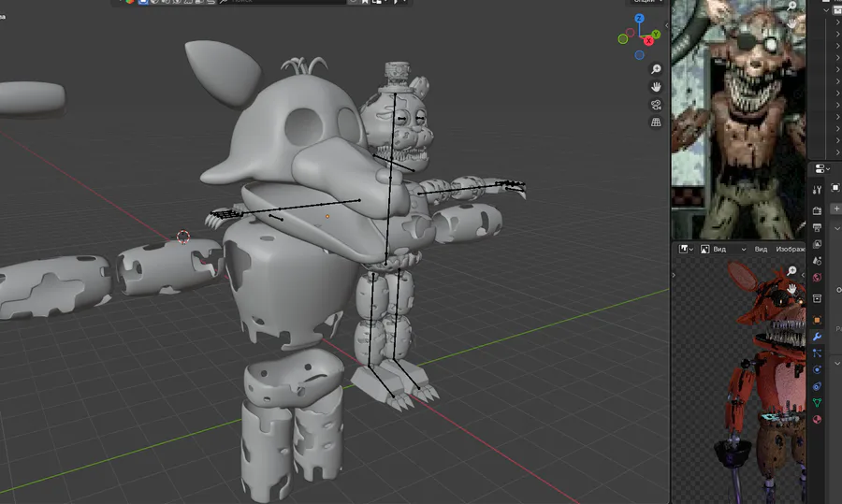Collapse the lower panel chevron in the Properties editor
Viewport: 842px width, 504px height.
pyautogui.click(x=837, y=364)
